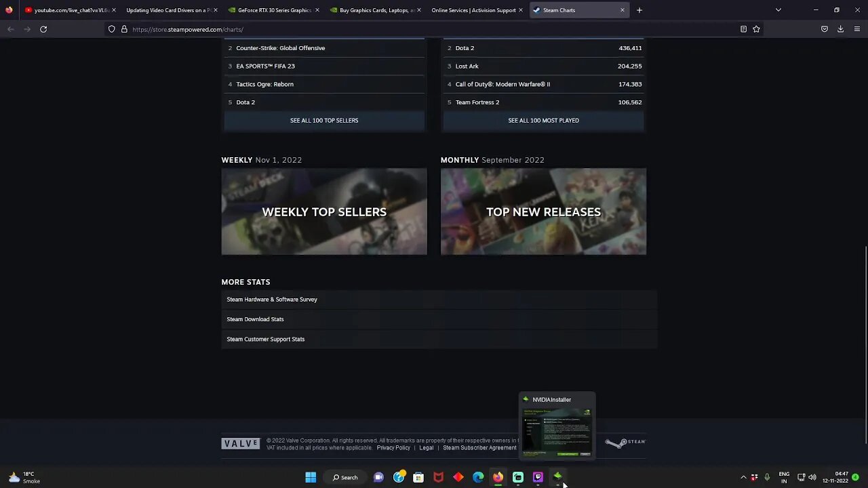Open the Windows Start menu
Screen dimensions: 868x488
coord(311,477)
